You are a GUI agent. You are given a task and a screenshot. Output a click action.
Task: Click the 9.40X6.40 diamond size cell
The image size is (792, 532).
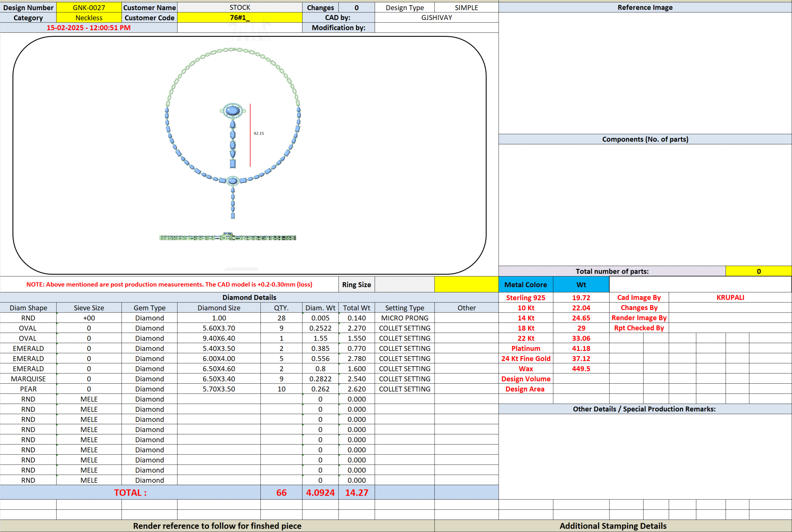click(x=219, y=338)
